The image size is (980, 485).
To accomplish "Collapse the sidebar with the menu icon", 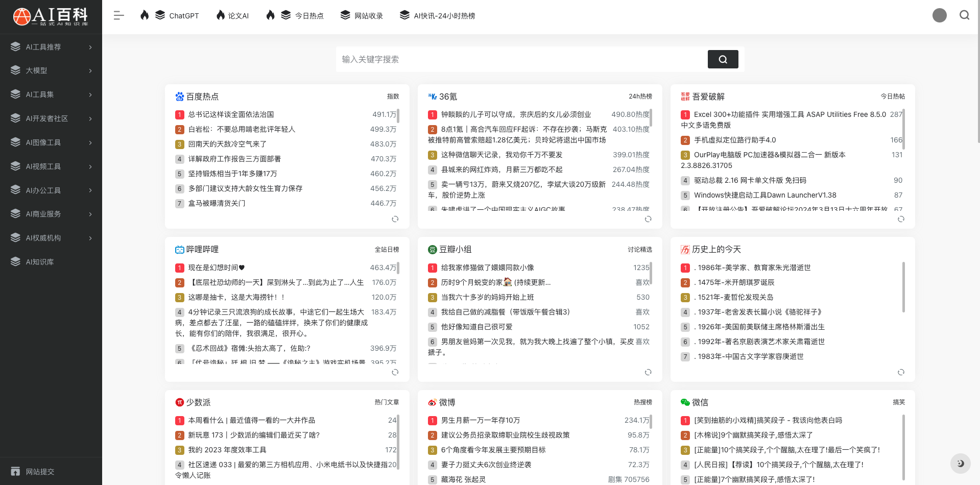I will [x=119, y=16].
